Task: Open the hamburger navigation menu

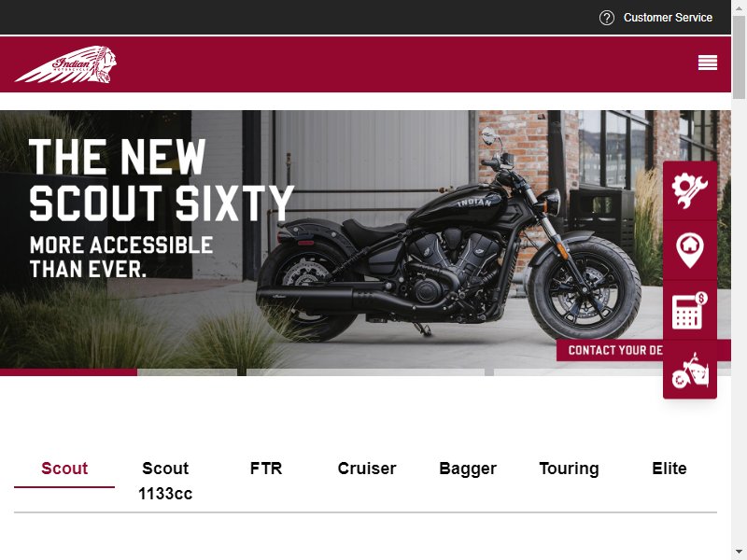Action: pyautogui.click(x=708, y=63)
